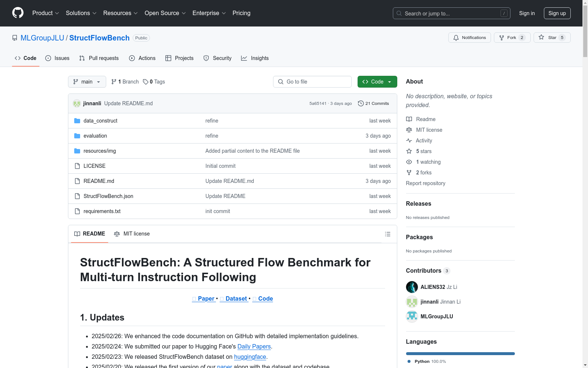Image resolution: width=588 pixels, height=368 pixels.
Task: Focus the Search or jump to field
Action: (452, 13)
